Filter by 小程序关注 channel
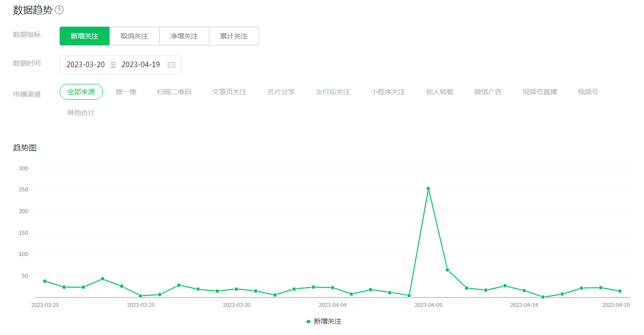 tap(388, 92)
